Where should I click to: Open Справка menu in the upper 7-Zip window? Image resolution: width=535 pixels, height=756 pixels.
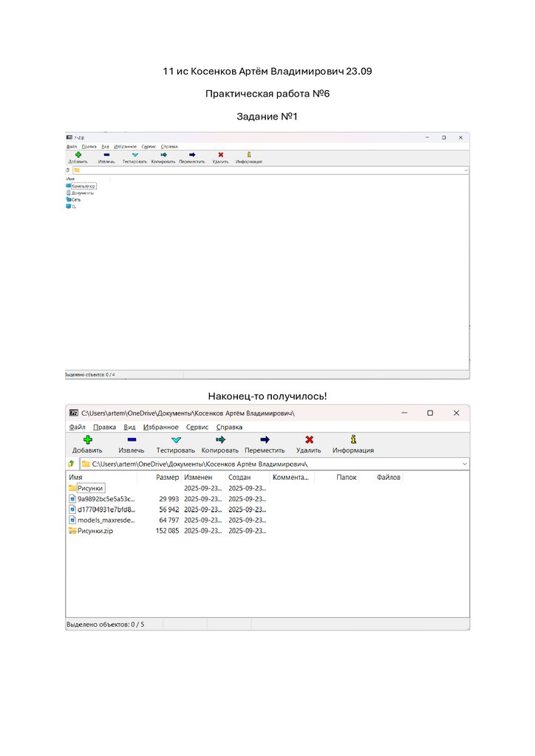169,147
